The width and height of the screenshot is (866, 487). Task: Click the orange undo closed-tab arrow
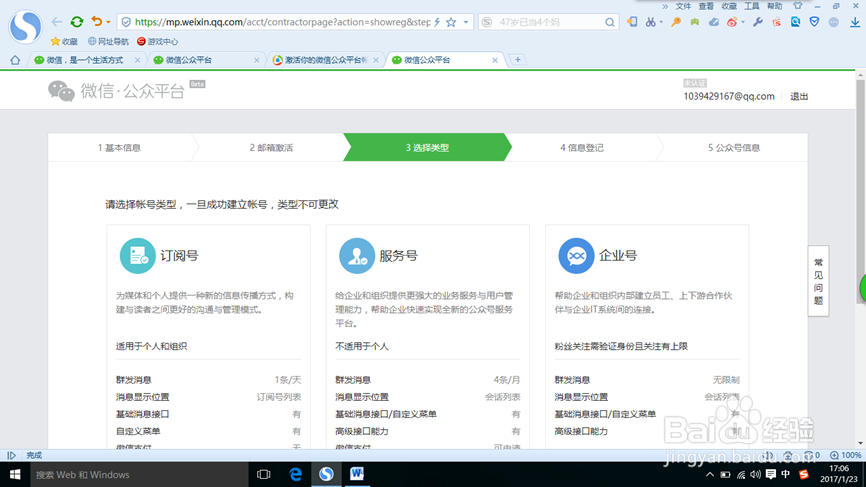coord(97,22)
